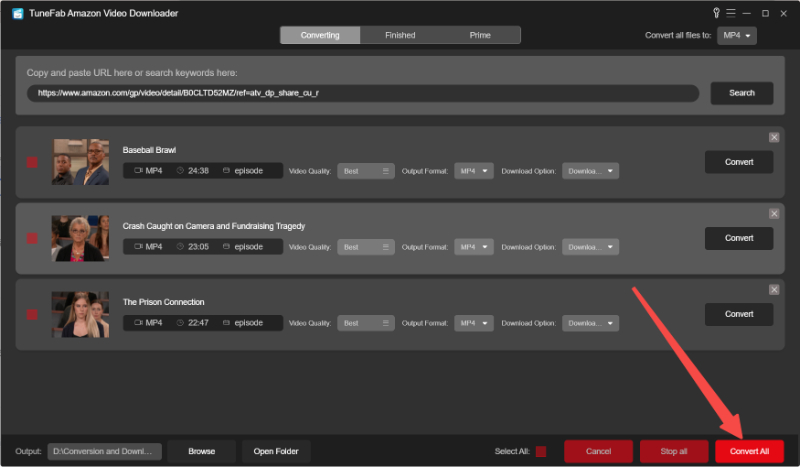Open Download Option dropdown for The Prison Connection

pyautogui.click(x=590, y=323)
